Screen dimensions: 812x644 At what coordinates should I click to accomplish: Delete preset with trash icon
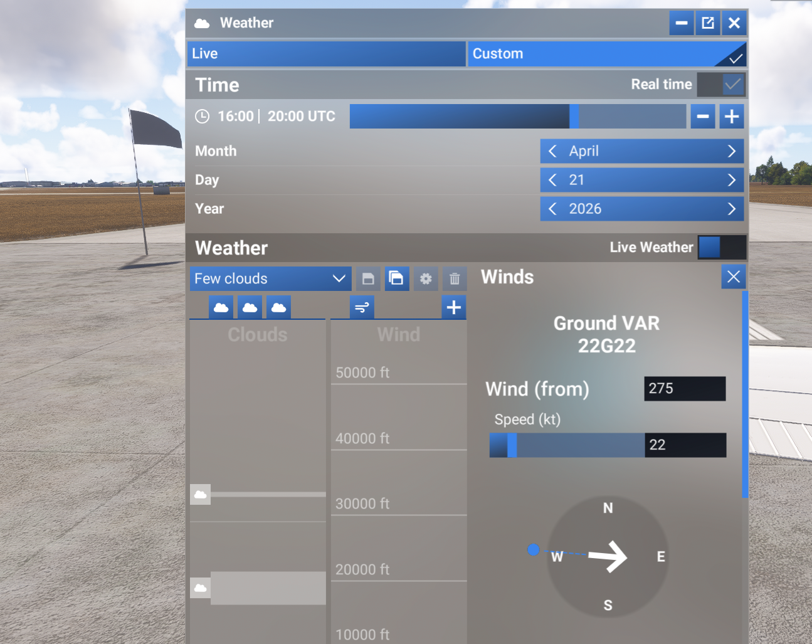455,278
